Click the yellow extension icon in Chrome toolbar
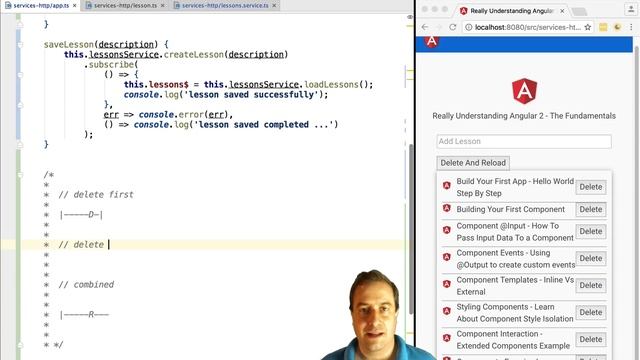Image resolution: width=640 pixels, height=360 pixels. point(603,27)
